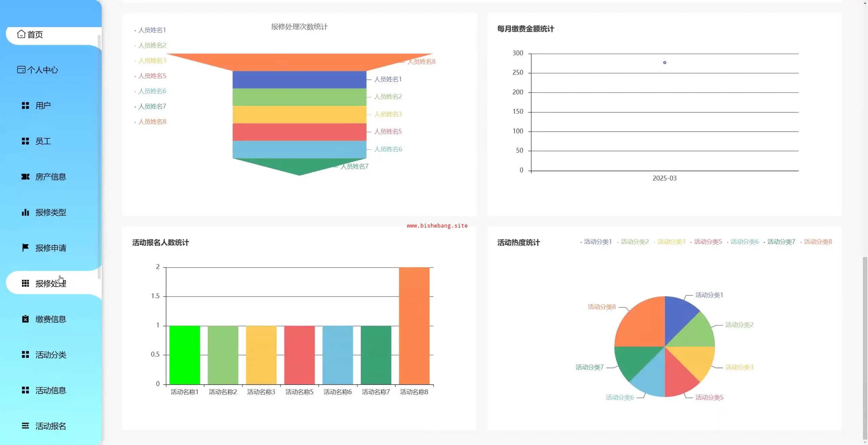Toggle 人员姓名8 legend entry off
This screenshot has width=868, height=445.
point(152,122)
